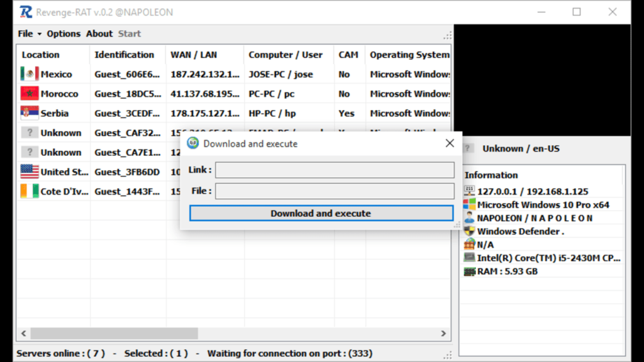
Task: Select the Mexico location cell
Action: [56, 74]
